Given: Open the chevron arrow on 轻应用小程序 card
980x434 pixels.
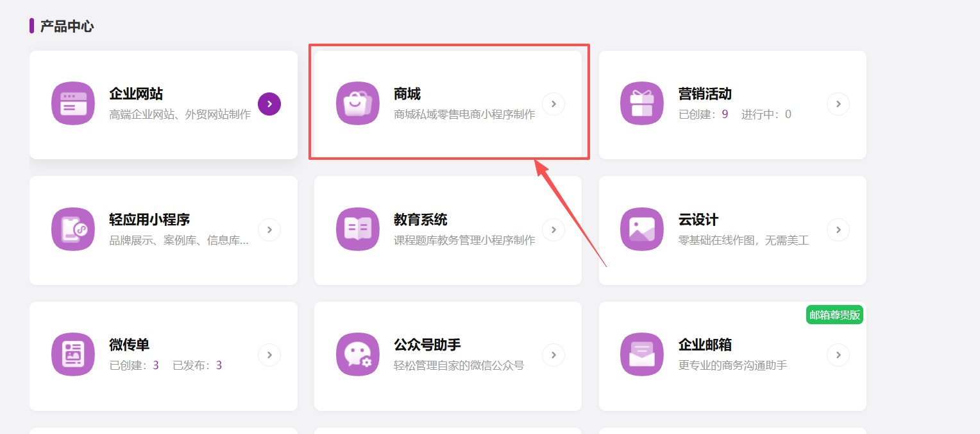Looking at the screenshot, I should (269, 230).
